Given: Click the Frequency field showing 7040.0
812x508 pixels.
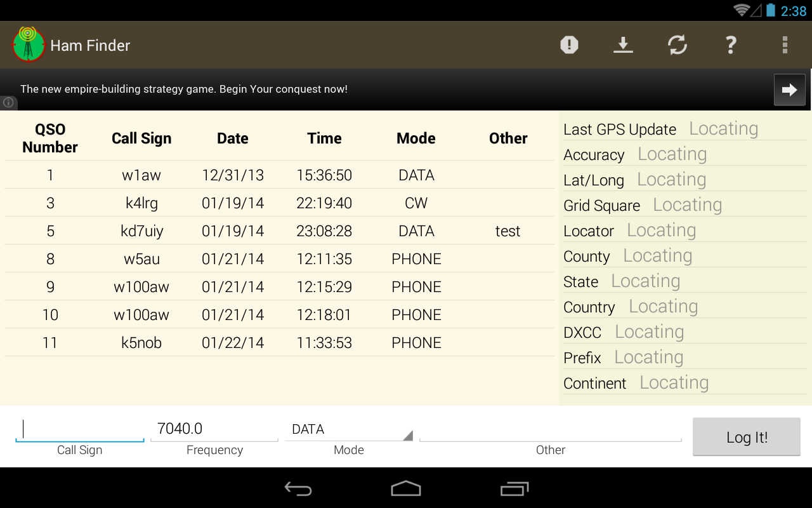Looking at the screenshot, I should click(x=214, y=429).
